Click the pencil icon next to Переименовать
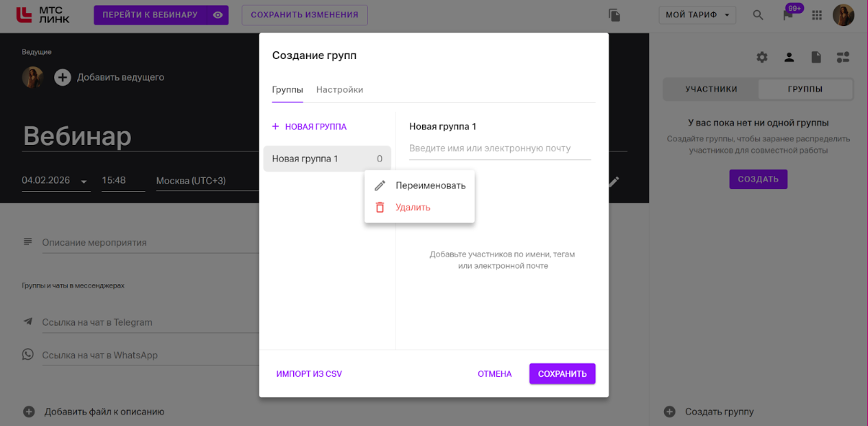This screenshot has width=868, height=426. [380, 185]
